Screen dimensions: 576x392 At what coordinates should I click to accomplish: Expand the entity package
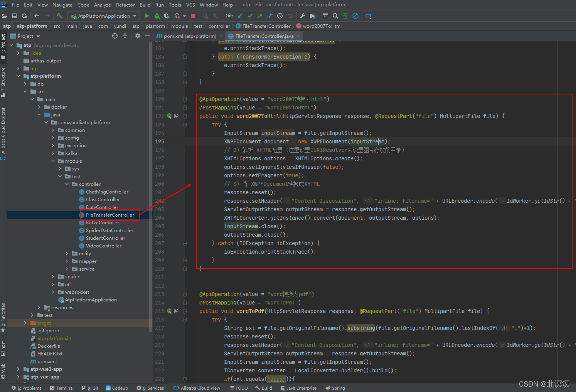click(67, 253)
